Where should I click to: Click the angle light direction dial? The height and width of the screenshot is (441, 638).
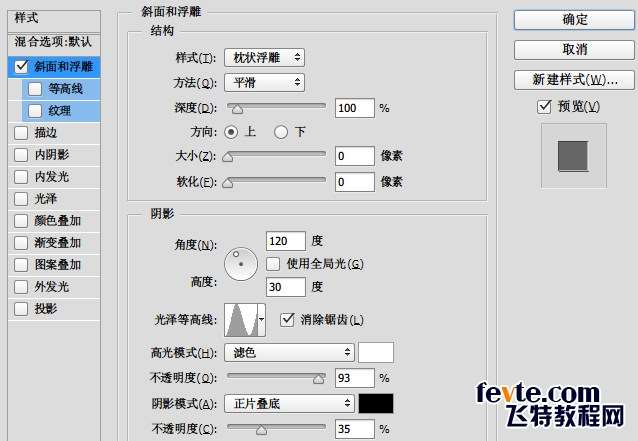241,264
